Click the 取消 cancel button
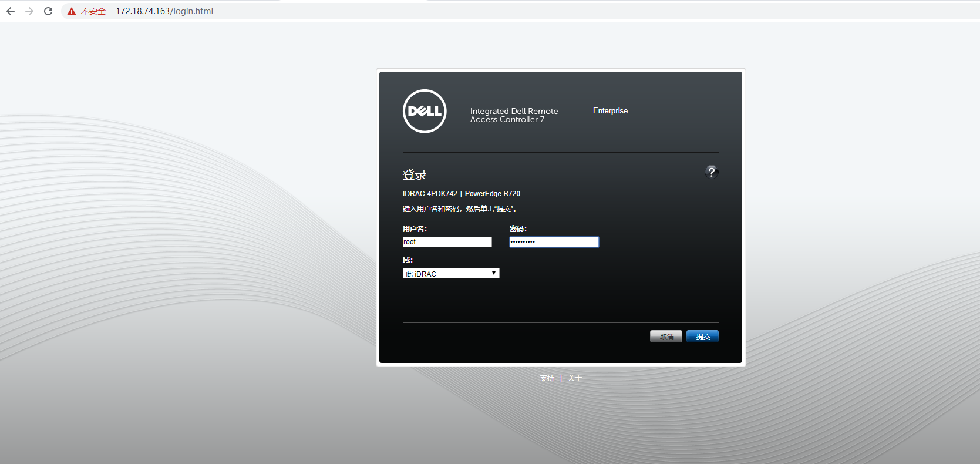Image resolution: width=980 pixels, height=464 pixels. coord(666,337)
